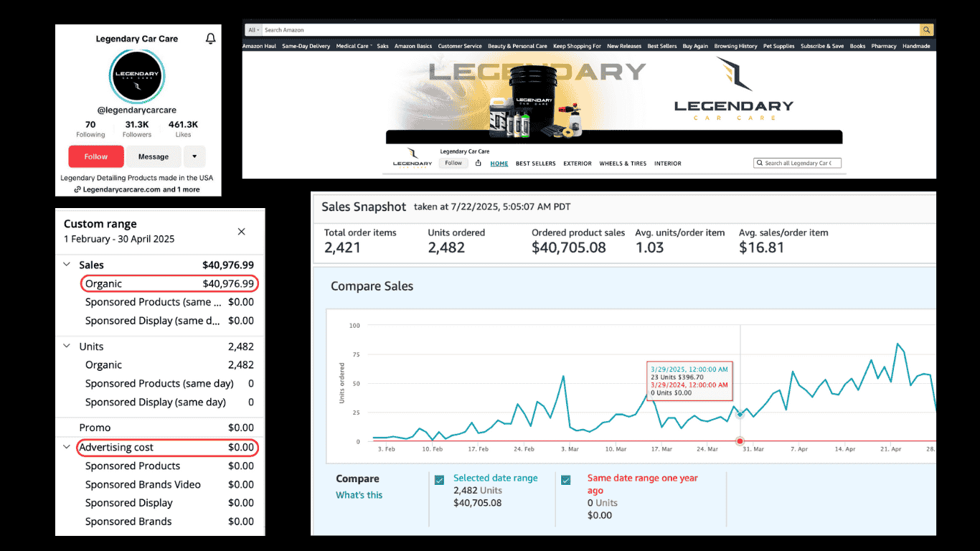Click the Avg. units/order item value 1.03

pos(649,248)
